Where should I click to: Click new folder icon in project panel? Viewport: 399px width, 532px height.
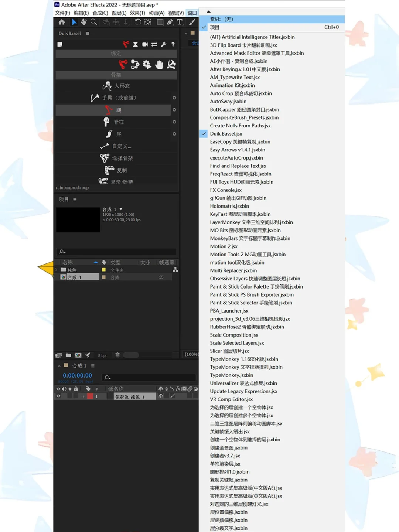point(68,355)
